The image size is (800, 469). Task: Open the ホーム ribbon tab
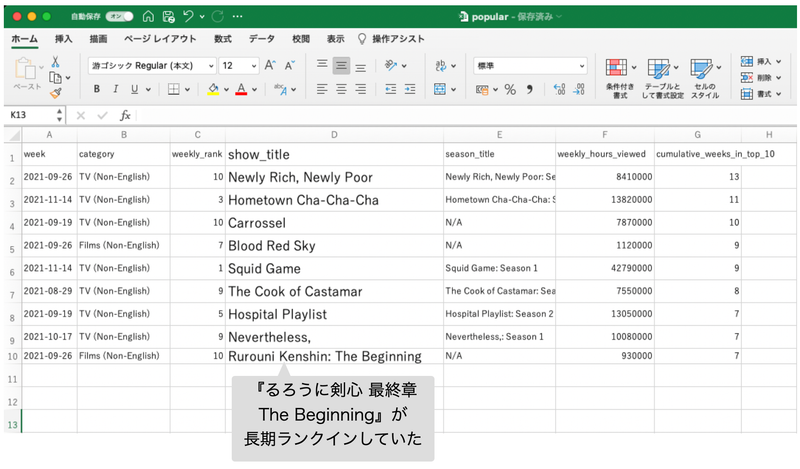point(24,39)
